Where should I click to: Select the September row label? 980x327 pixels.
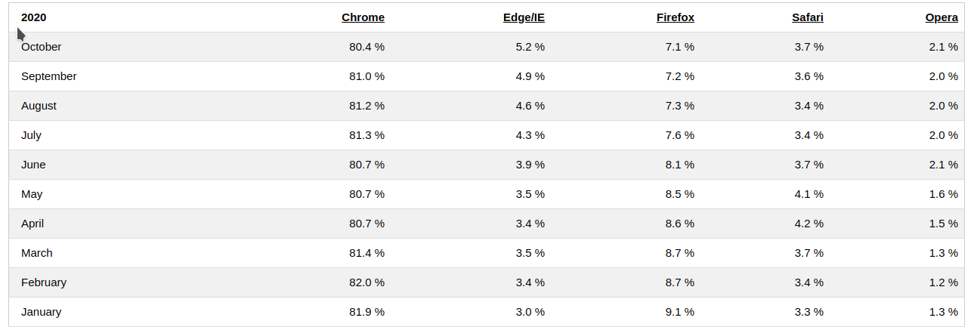click(x=49, y=76)
